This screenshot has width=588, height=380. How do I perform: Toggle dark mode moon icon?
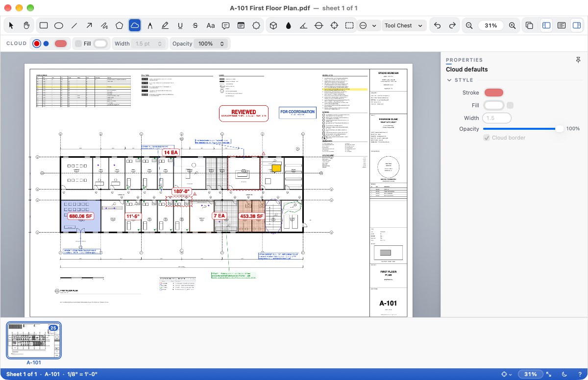564,374
